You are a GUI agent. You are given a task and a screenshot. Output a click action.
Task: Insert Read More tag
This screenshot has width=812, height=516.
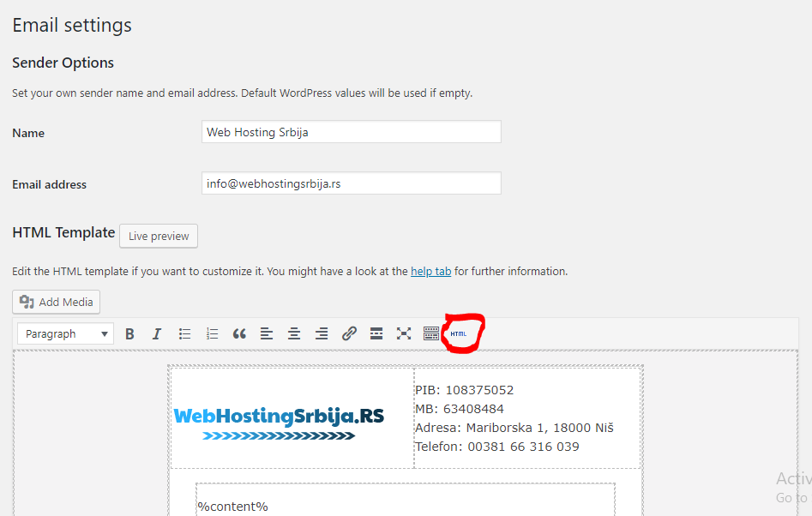(376, 333)
